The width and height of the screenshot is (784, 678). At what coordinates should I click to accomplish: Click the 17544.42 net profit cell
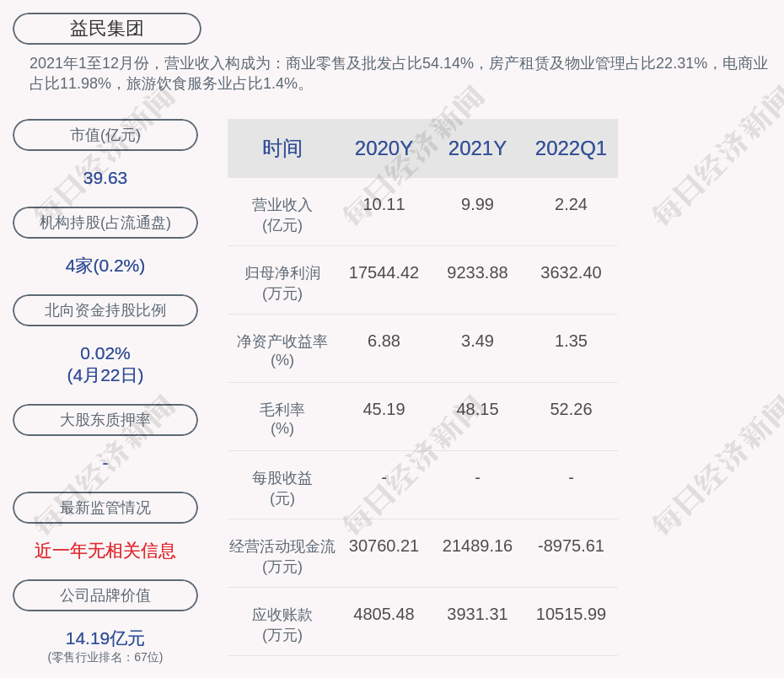coord(384,273)
